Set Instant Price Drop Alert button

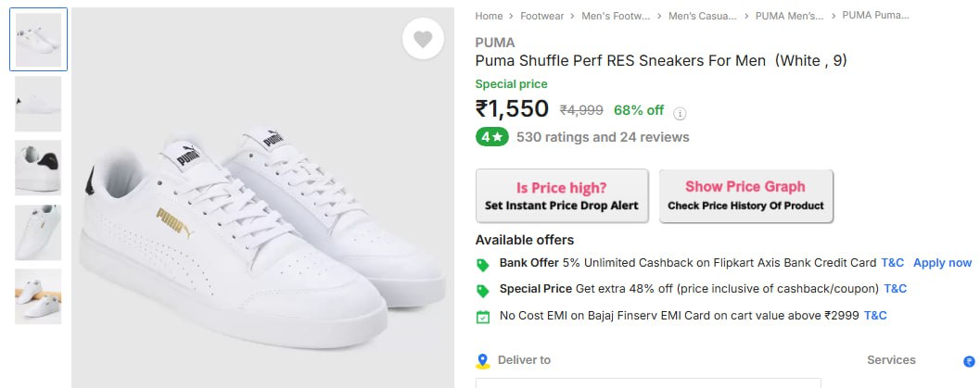(562, 195)
